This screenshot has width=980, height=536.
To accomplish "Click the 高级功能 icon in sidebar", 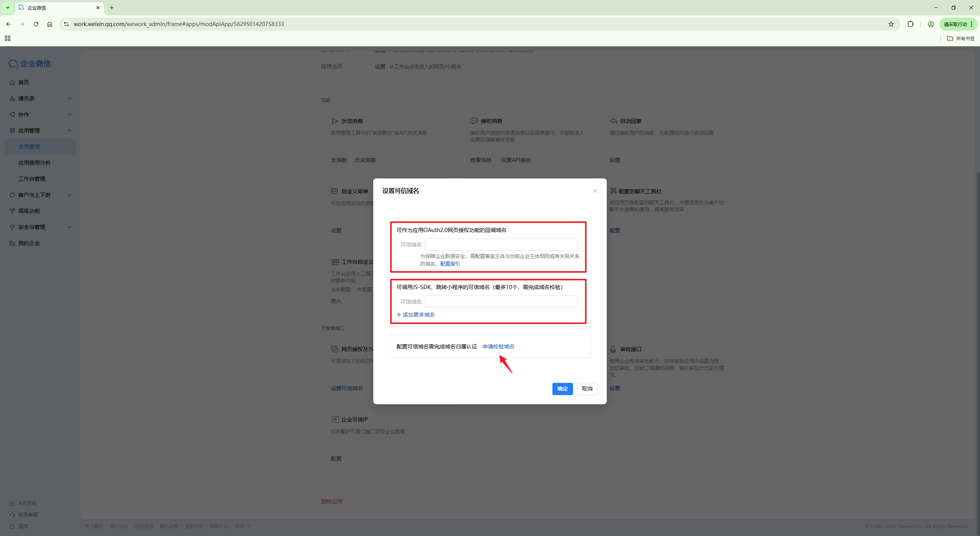I will click(x=12, y=211).
